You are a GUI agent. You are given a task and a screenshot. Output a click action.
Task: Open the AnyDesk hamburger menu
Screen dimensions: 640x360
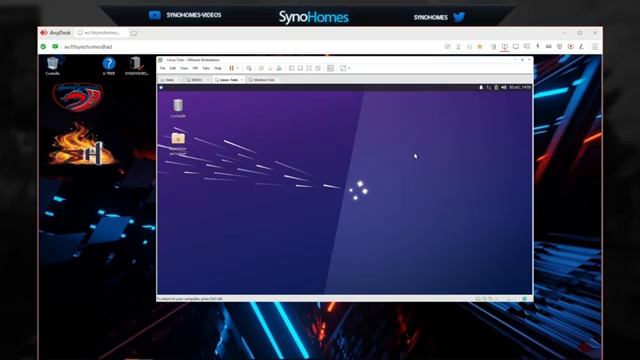tap(595, 47)
